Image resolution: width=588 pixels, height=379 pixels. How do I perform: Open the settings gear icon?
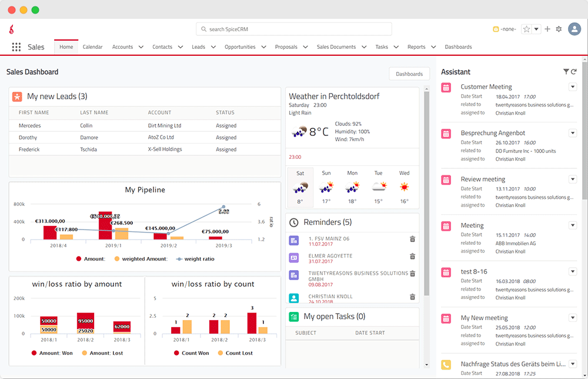coord(559,29)
